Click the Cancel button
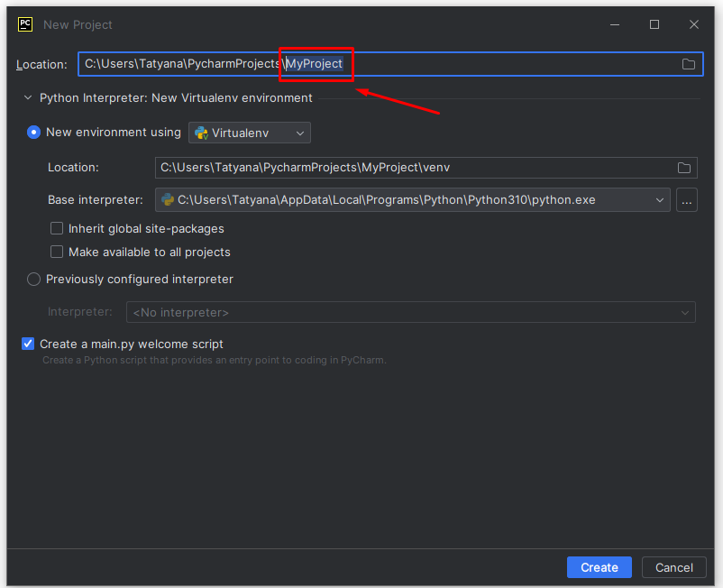 pos(673,567)
